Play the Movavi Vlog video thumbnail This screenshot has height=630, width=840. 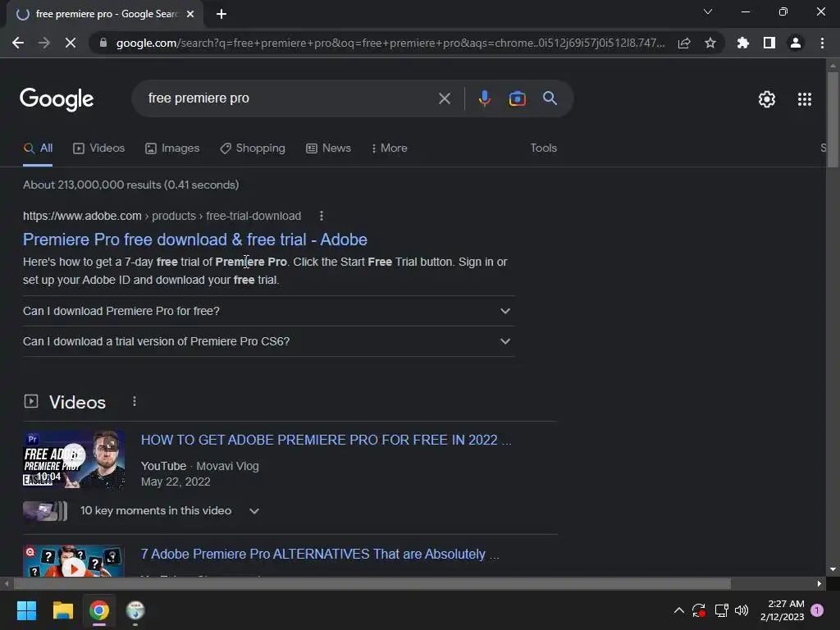(73, 459)
